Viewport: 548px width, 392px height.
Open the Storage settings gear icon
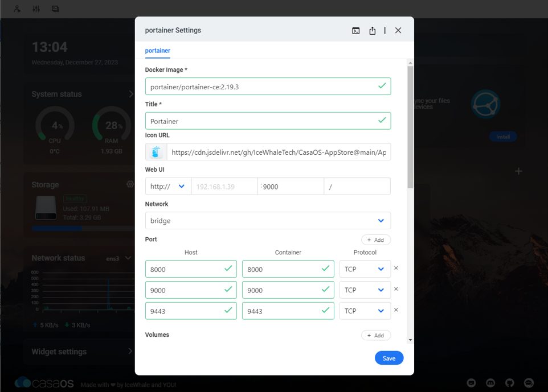[x=129, y=184]
